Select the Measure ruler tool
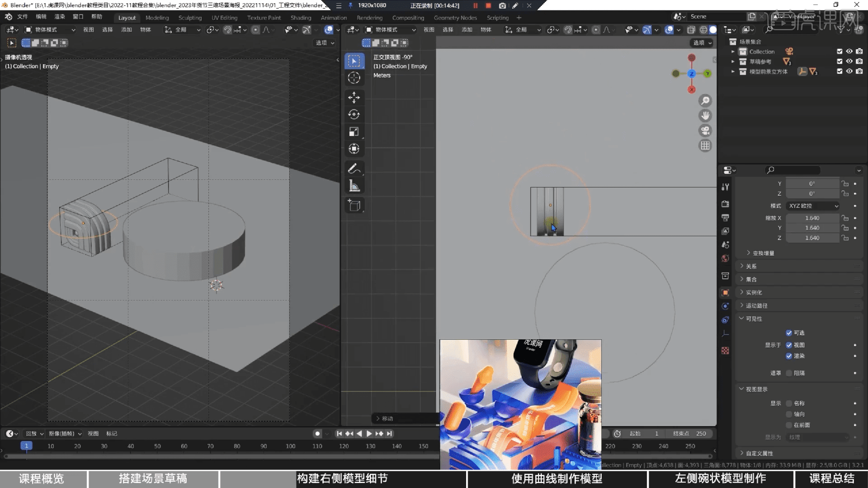Screen dimensions: 868x488 354,186
